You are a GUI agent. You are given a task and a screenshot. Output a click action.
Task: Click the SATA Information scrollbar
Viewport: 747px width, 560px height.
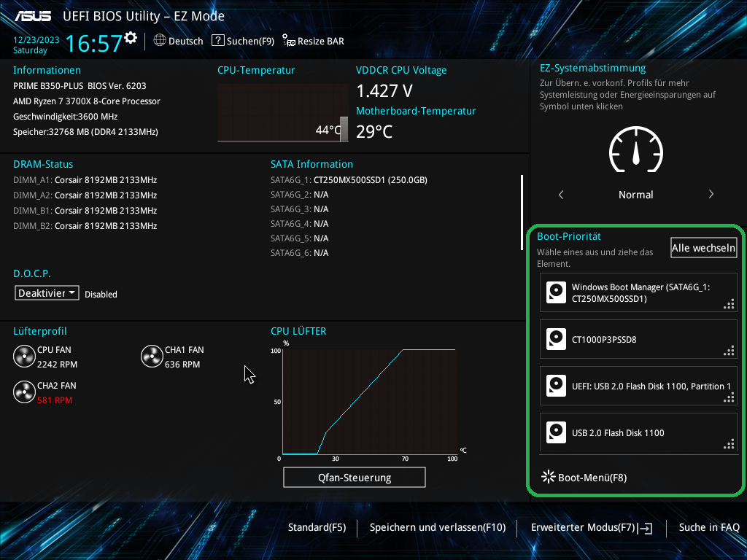tap(522, 212)
